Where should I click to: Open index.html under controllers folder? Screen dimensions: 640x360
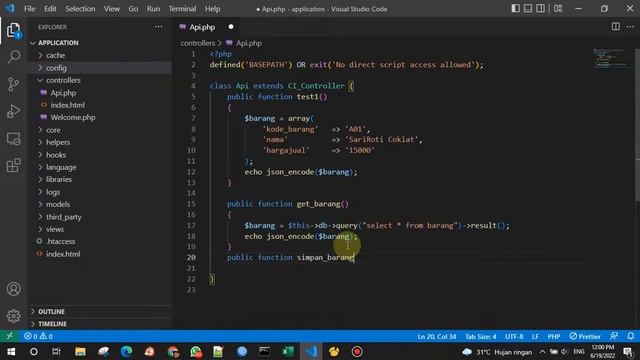100,105
